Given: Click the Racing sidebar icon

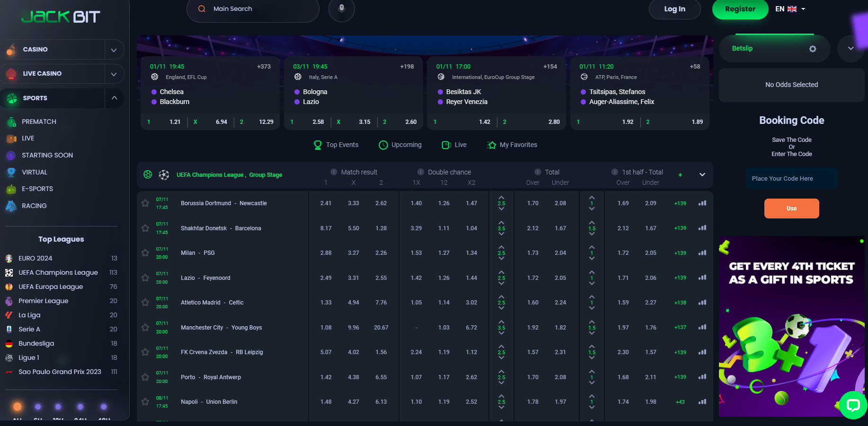Looking at the screenshot, I should [x=11, y=206].
